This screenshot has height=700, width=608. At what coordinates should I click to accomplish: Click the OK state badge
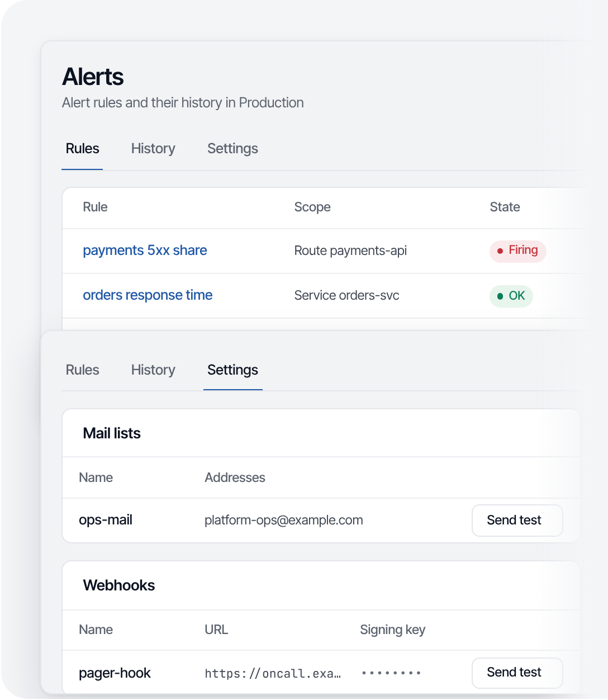[511, 296]
